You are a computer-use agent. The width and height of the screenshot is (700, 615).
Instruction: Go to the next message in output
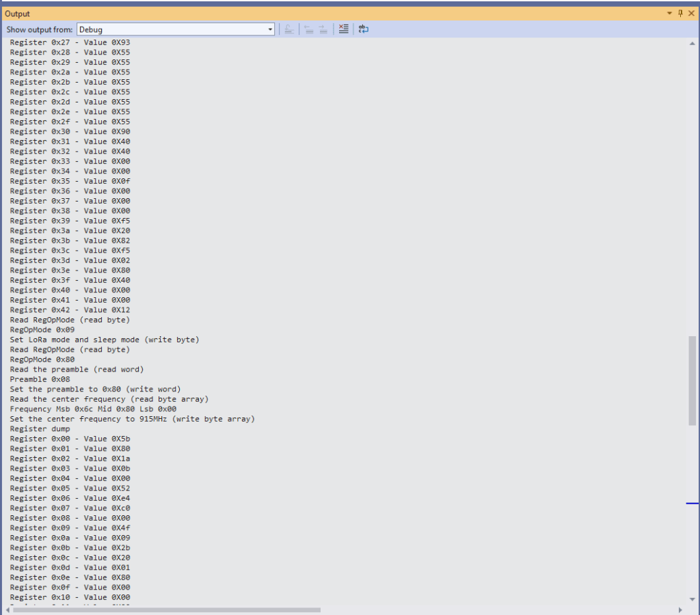point(323,29)
